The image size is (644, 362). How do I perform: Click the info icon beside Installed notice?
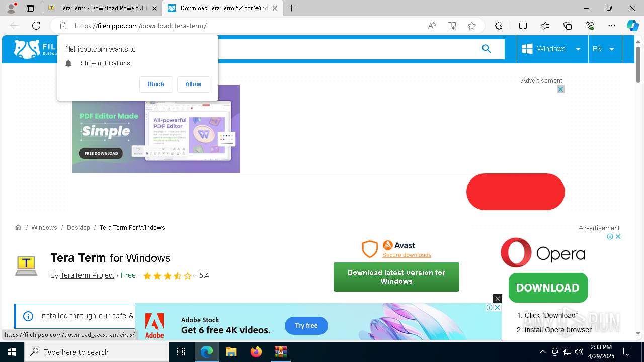[28, 316]
